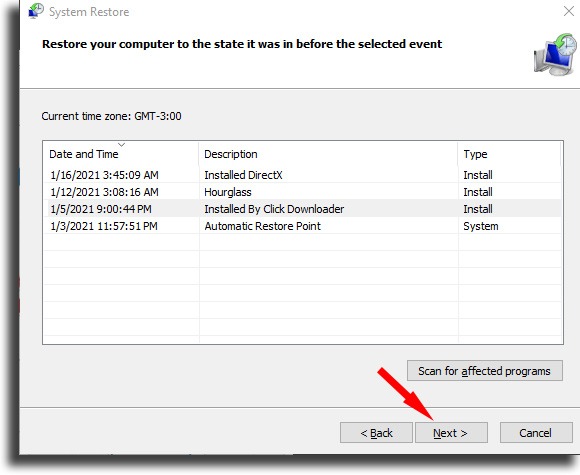Viewport: 580px width, 475px height.
Task: Click the System Restore title bar icon
Action: coord(36,11)
